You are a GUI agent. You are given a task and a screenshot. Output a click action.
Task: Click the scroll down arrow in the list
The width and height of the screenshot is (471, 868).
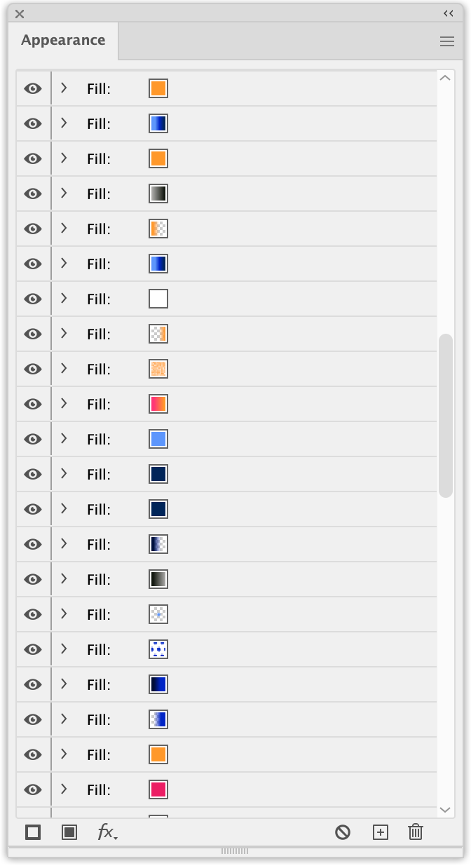coord(445,810)
